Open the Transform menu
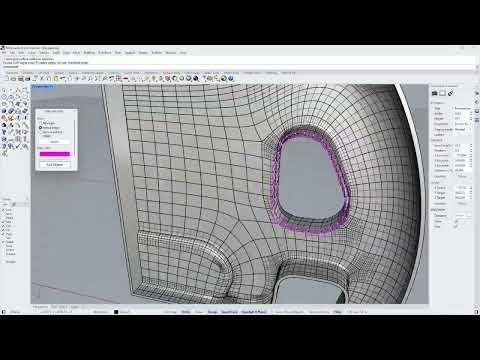 (x=104, y=53)
